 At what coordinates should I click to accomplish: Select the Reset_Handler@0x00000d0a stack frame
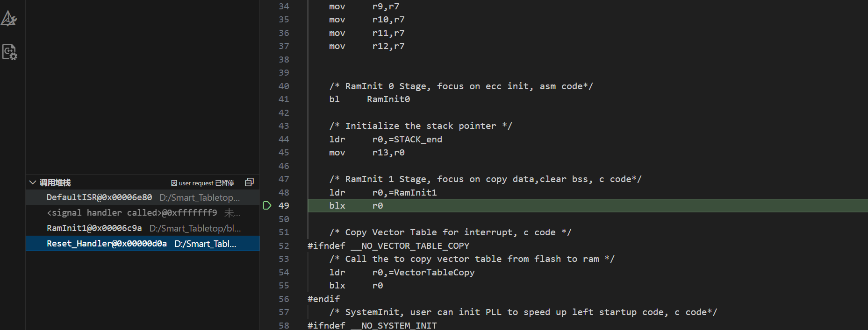point(107,244)
